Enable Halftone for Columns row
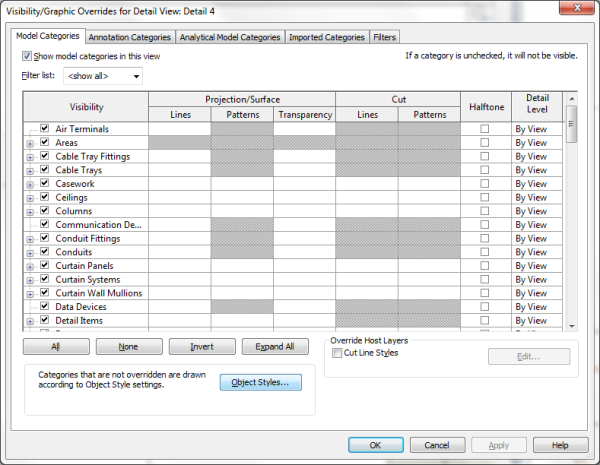The height and width of the screenshot is (465, 600). coord(485,211)
